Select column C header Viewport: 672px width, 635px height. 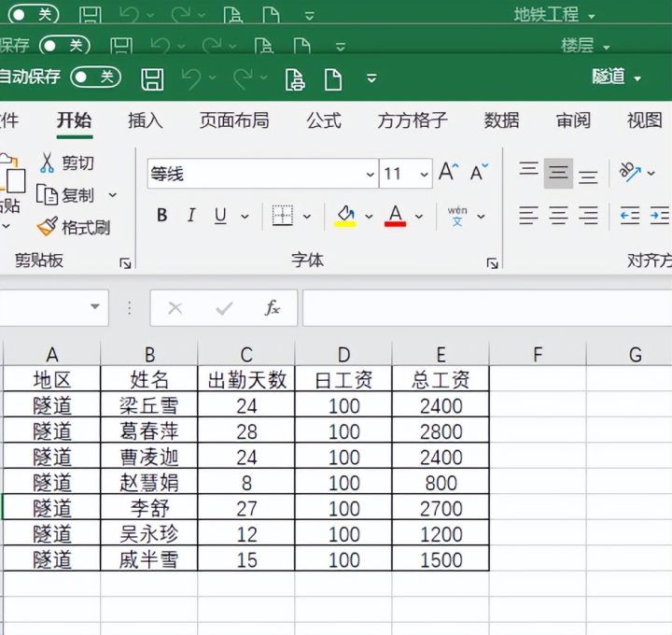pyautogui.click(x=246, y=354)
